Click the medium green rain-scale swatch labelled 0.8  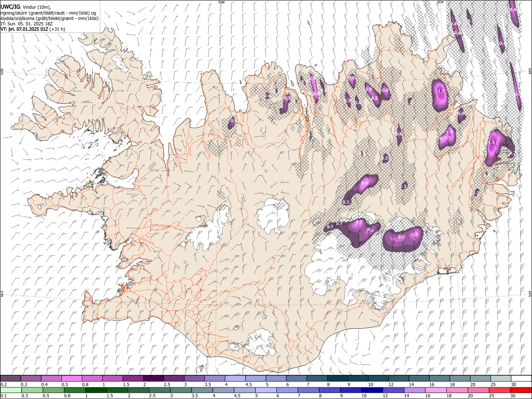74,390
